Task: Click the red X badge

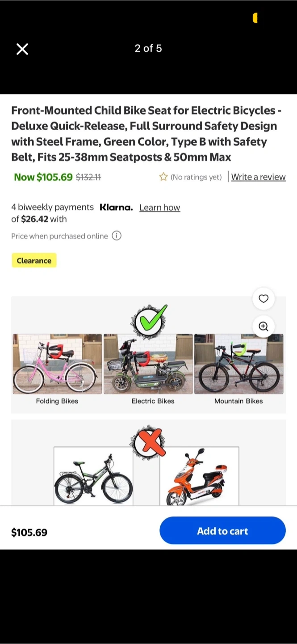Action: pyautogui.click(x=148, y=443)
